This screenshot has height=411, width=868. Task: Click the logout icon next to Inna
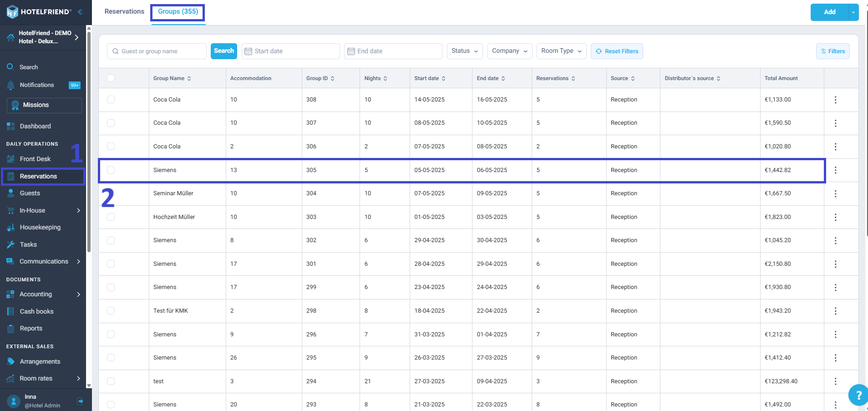[80, 401]
